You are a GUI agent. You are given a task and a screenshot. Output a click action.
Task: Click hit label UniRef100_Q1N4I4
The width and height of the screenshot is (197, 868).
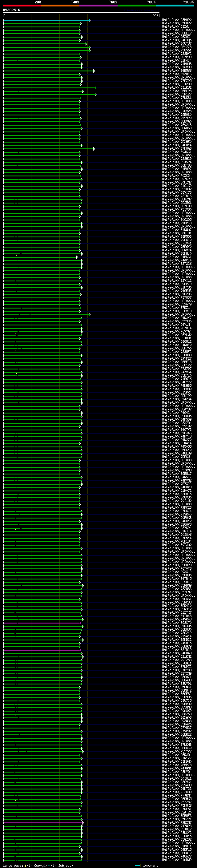177,60
